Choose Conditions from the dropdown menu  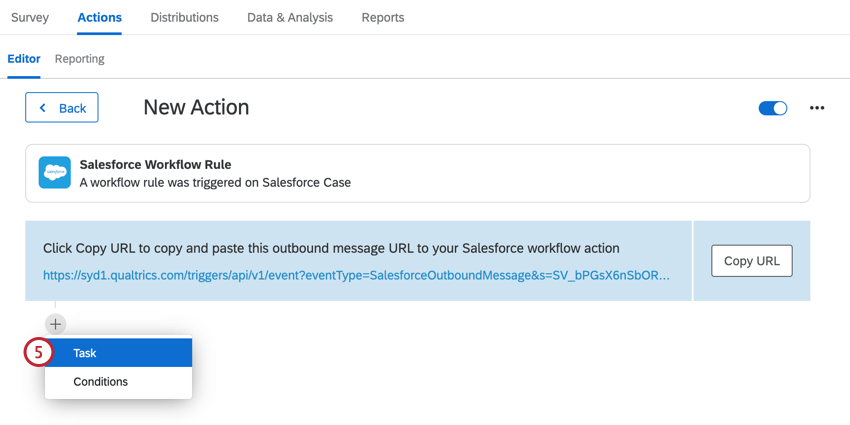pos(101,382)
